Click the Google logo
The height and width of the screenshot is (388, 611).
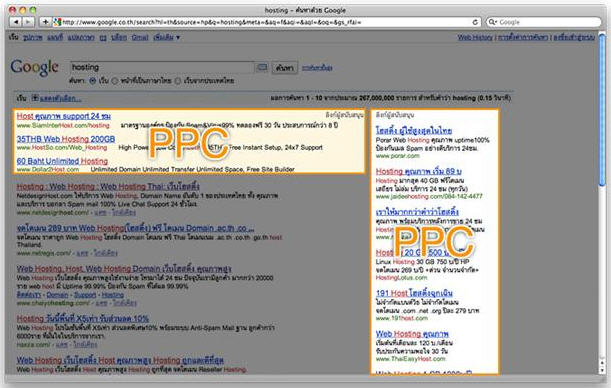click(x=34, y=67)
